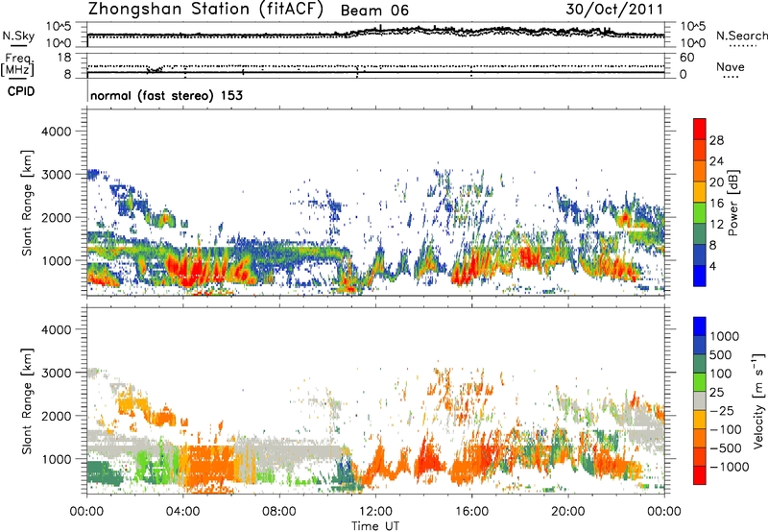768x532 pixels.
Task: Click the 1000 tick in the power panel
Action: coord(56,260)
